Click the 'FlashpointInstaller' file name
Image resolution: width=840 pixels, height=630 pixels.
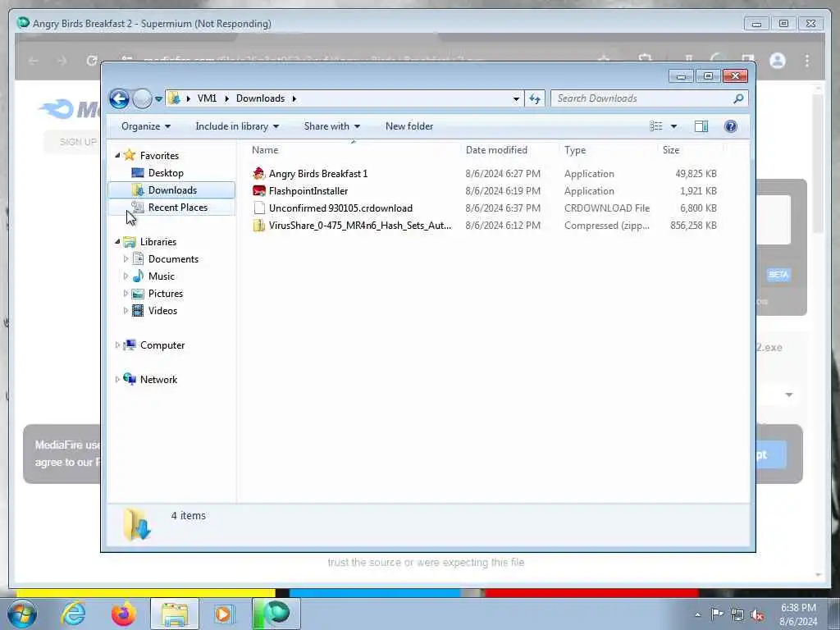(x=308, y=190)
